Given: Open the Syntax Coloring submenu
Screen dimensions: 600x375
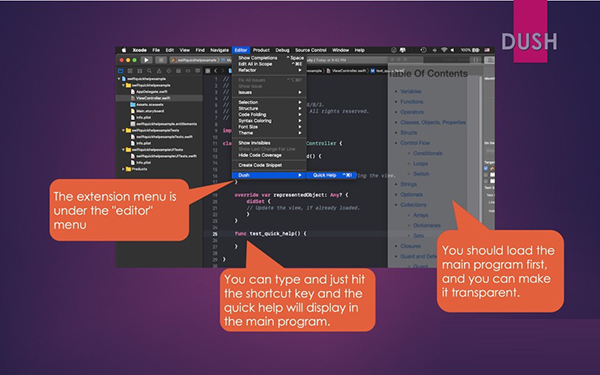Looking at the screenshot, I should click(x=269, y=121).
